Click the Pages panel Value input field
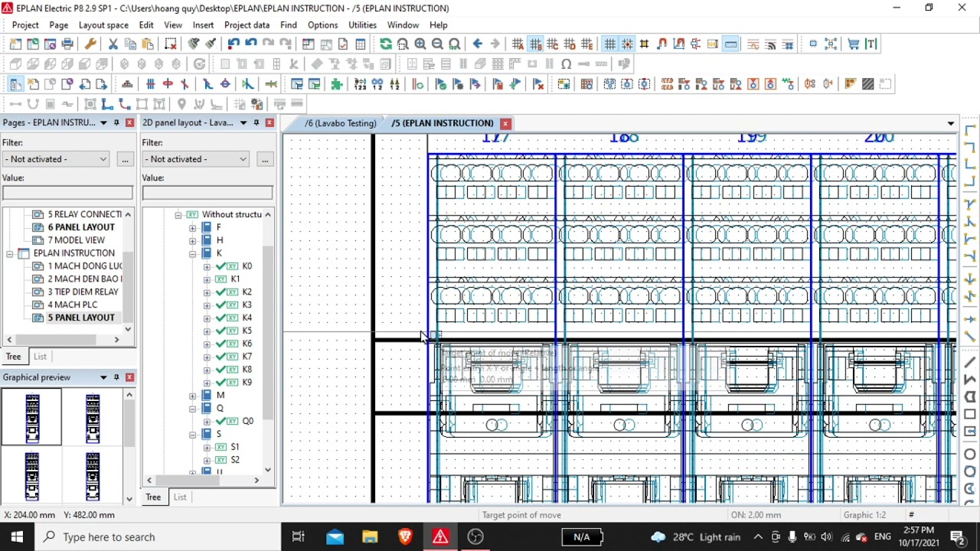The image size is (980, 551). coord(67,193)
